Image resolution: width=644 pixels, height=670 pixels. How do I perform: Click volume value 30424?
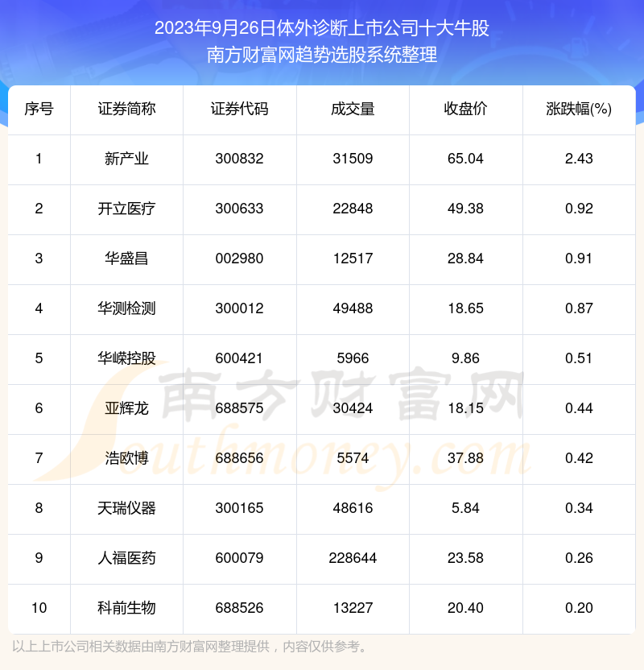(353, 408)
